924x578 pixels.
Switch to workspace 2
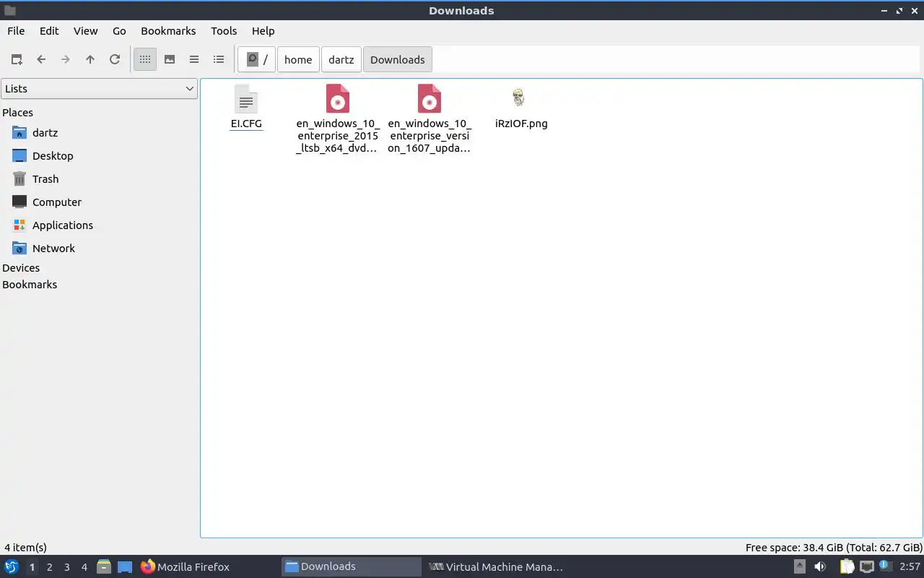click(x=49, y=567)
